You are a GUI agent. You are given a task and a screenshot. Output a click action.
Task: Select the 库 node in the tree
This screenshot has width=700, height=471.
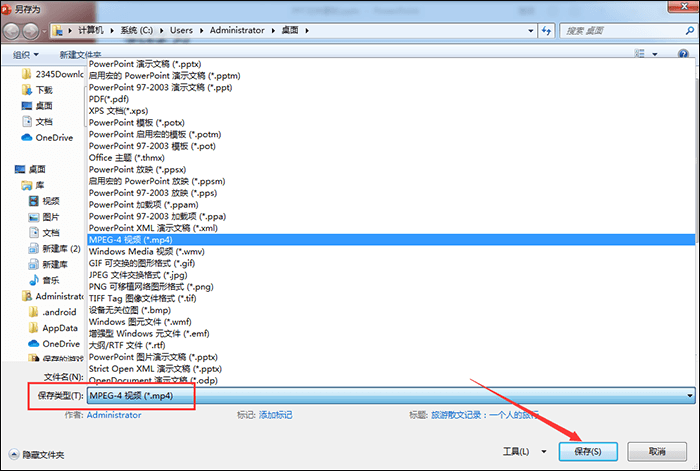pyautogui.click(x=33, y=185)
